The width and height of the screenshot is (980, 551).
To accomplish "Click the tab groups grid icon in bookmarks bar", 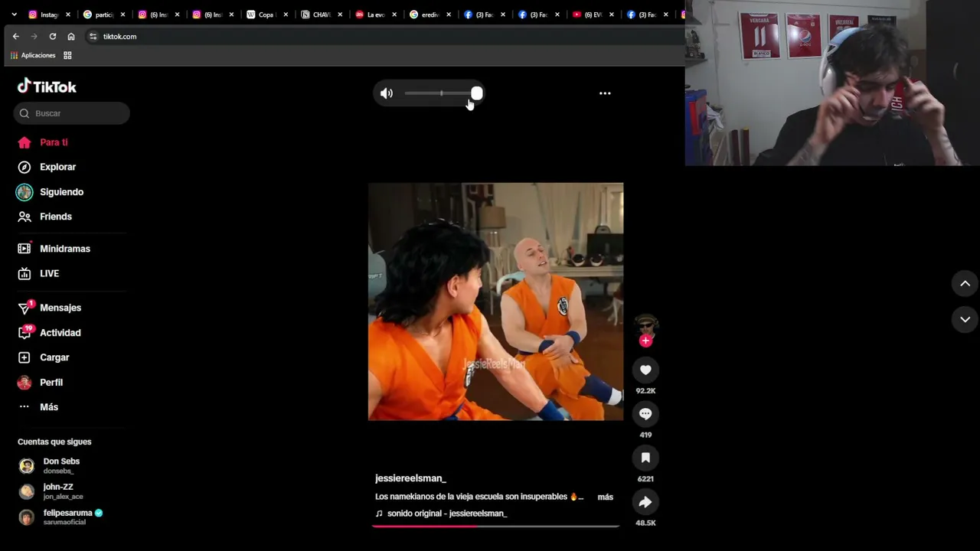I will (x=67, y=55).
